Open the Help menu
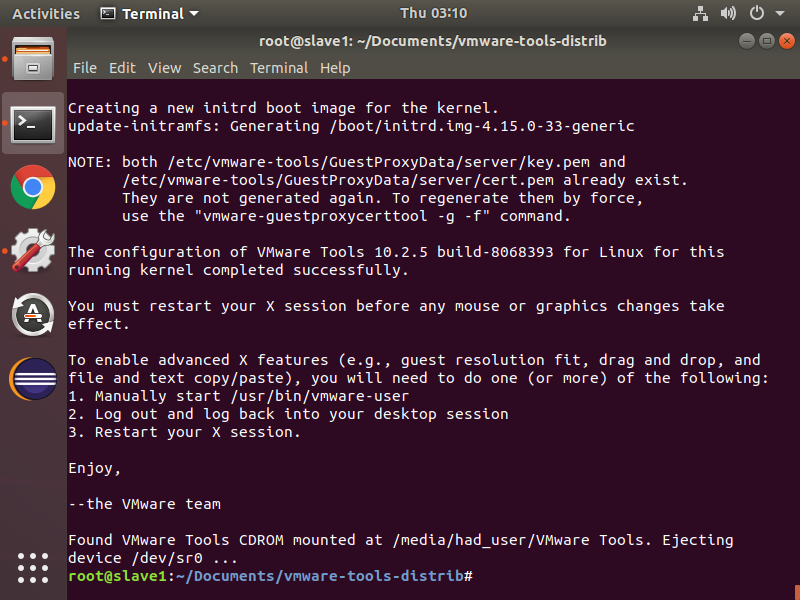This screenshot has height=600, width=800. click(335, 68)
